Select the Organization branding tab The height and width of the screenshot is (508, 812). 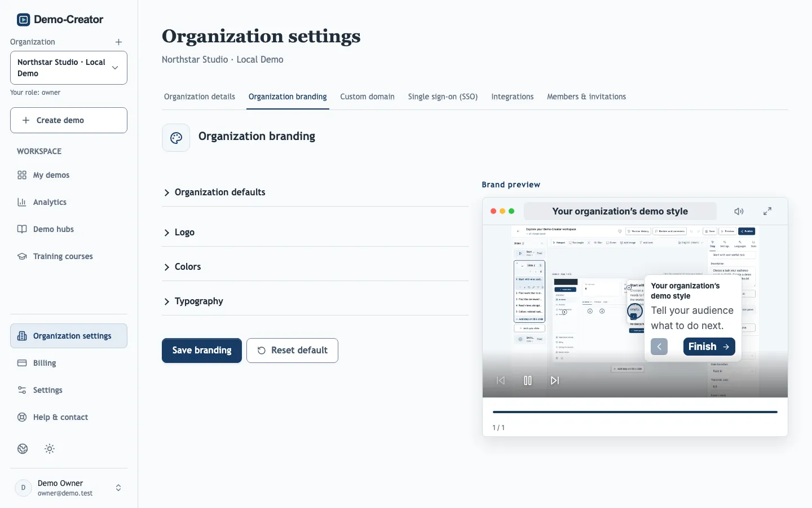click(288, 97)
